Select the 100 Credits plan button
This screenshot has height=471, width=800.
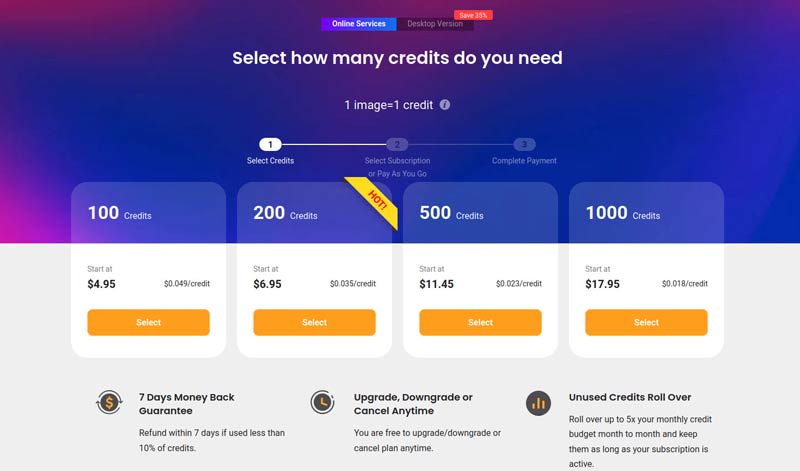pyautogui.click(x=148, y=322)
